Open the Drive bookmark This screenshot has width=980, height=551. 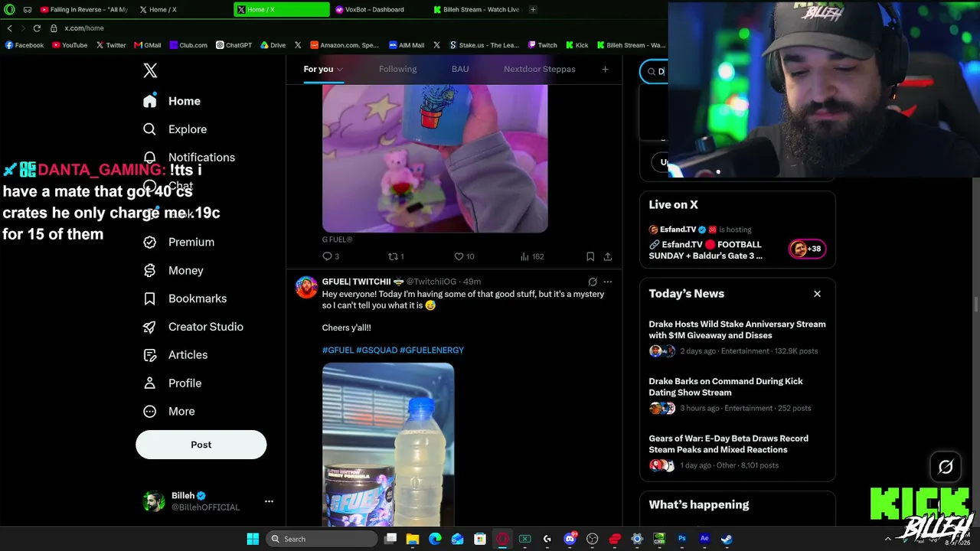273,45
